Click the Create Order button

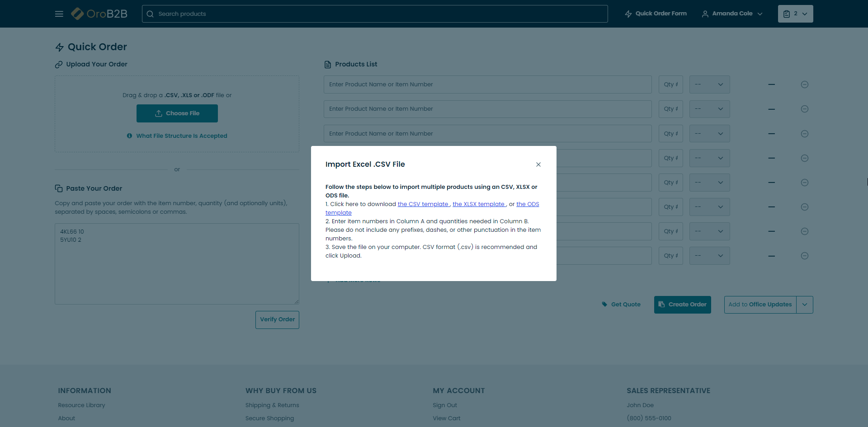point(682,305)
